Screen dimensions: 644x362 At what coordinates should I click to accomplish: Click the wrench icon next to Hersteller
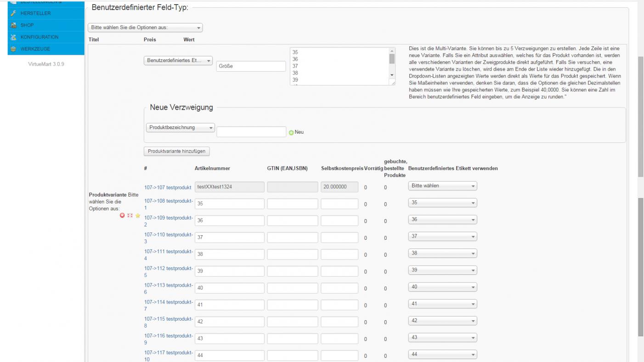(x=13, y=13)
